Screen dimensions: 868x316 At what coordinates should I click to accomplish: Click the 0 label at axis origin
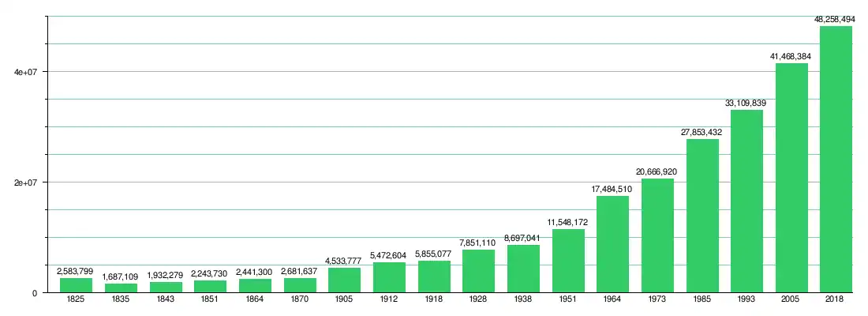(35, 293)
